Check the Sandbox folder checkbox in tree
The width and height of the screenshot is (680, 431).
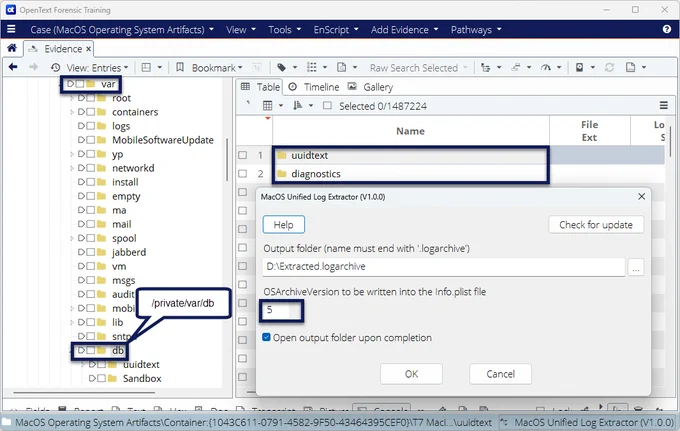pos(101,378)
